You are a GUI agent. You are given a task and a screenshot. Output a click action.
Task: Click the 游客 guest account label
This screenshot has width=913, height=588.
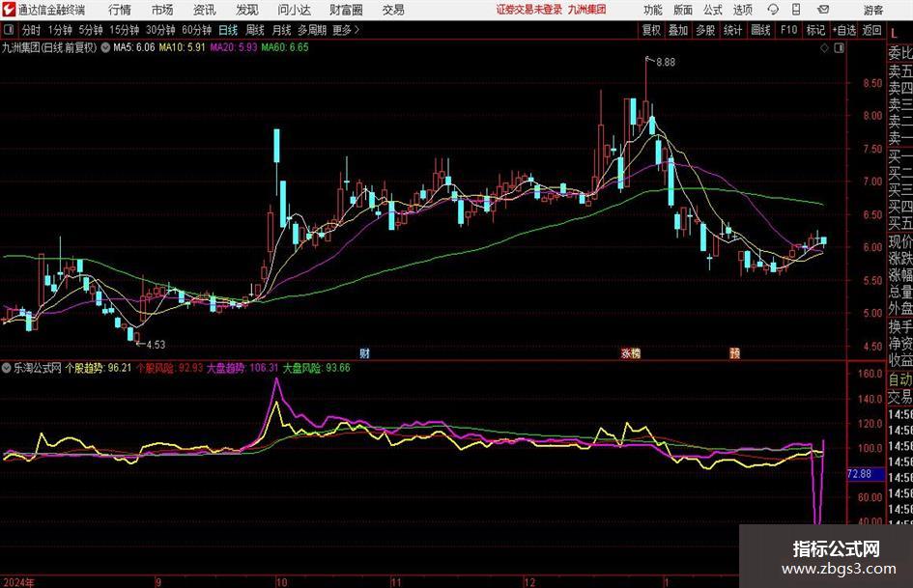[873, 10]
